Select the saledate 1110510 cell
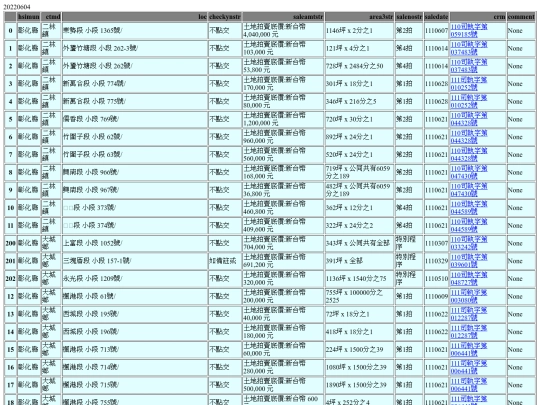 tap(436, 279)
